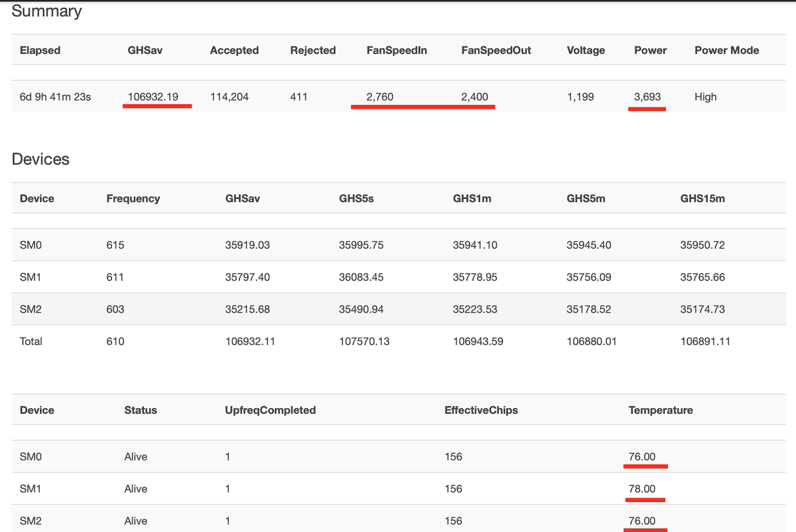
Task: Click SM0 GHS1m value 35941.10
Action: click(x=475, y=245)
